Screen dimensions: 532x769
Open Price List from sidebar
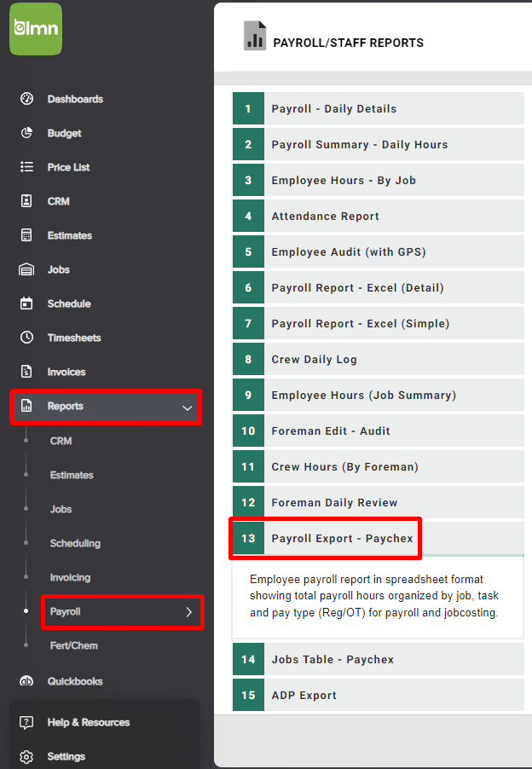[x=68, y=167]
